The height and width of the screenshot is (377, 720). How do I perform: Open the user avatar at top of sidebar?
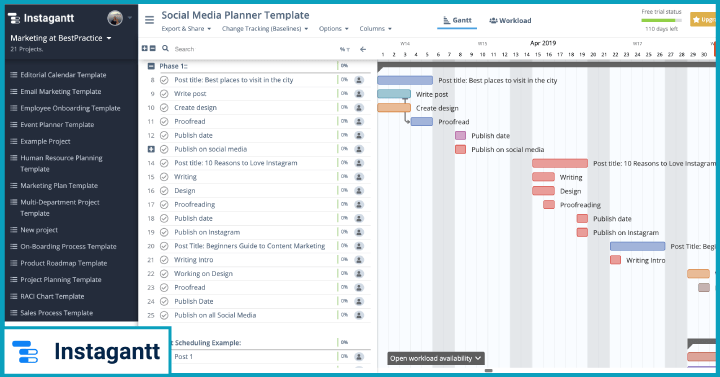(x=115, y=18)
